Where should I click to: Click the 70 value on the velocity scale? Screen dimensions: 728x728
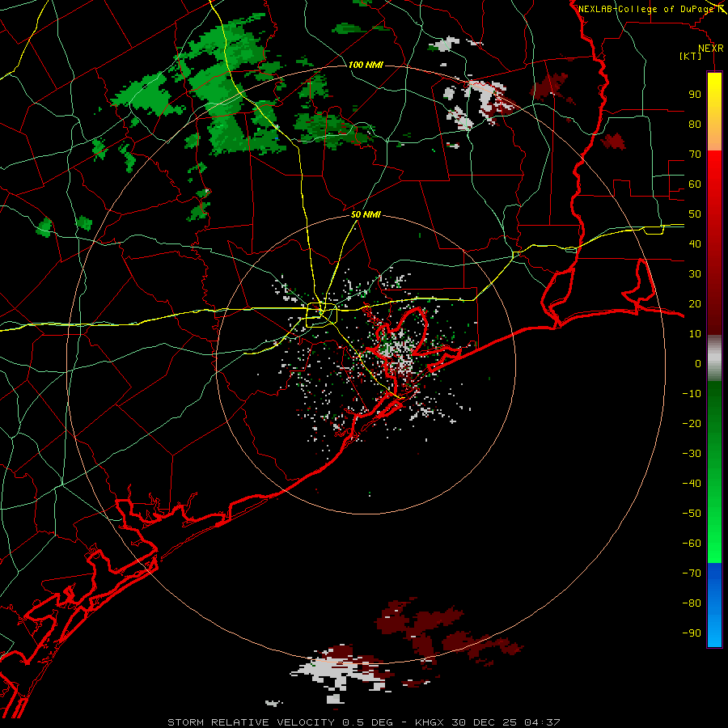[x=695, y=154]
